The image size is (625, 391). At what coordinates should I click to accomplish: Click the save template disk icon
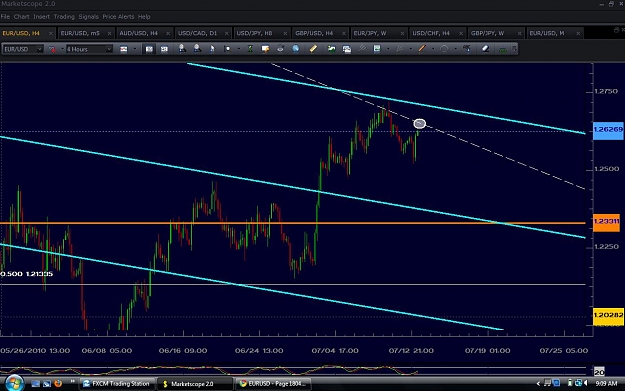tap(377, 49)
